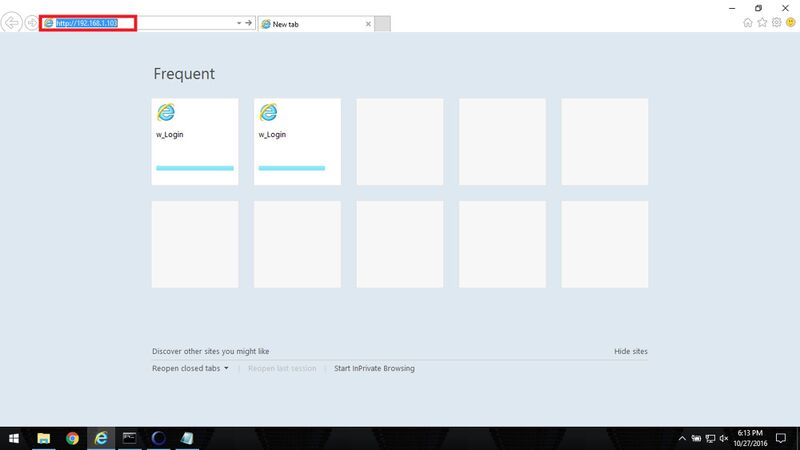
Task: Open the Home page icon
Action: [x=747, y=22]
